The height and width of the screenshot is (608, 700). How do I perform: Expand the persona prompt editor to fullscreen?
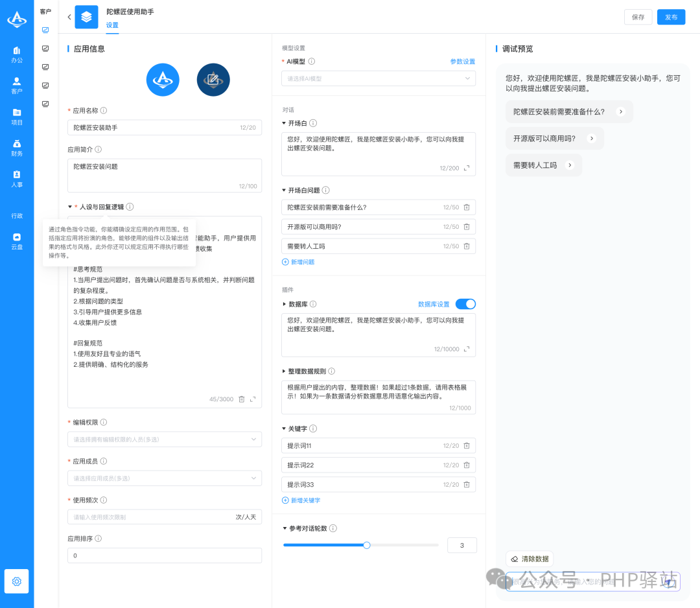pos(253,399)
